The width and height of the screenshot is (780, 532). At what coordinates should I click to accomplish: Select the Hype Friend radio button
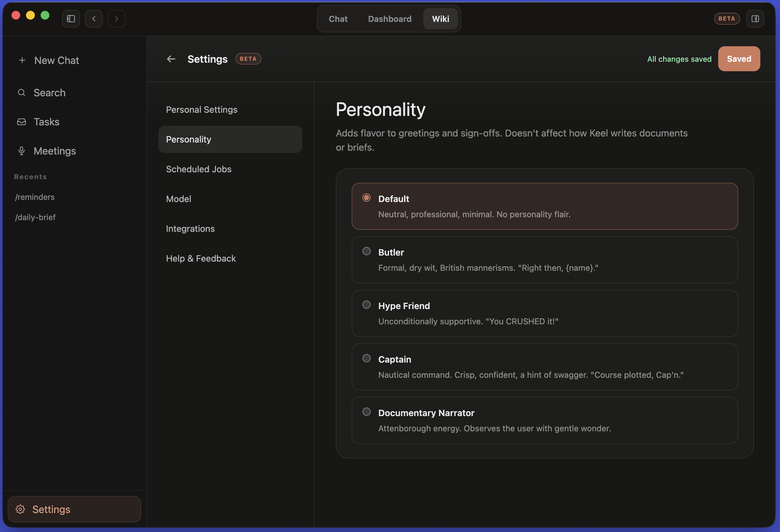tap(367, 305)
